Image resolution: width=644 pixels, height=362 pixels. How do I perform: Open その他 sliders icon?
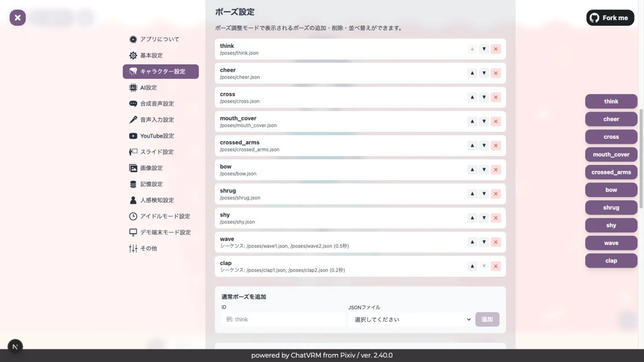pos(133,248)
